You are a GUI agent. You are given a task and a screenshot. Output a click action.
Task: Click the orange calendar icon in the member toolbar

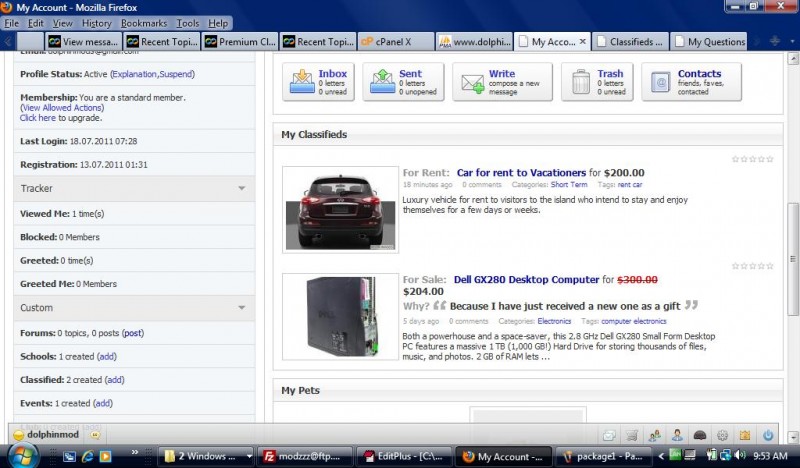coord(745,435)
